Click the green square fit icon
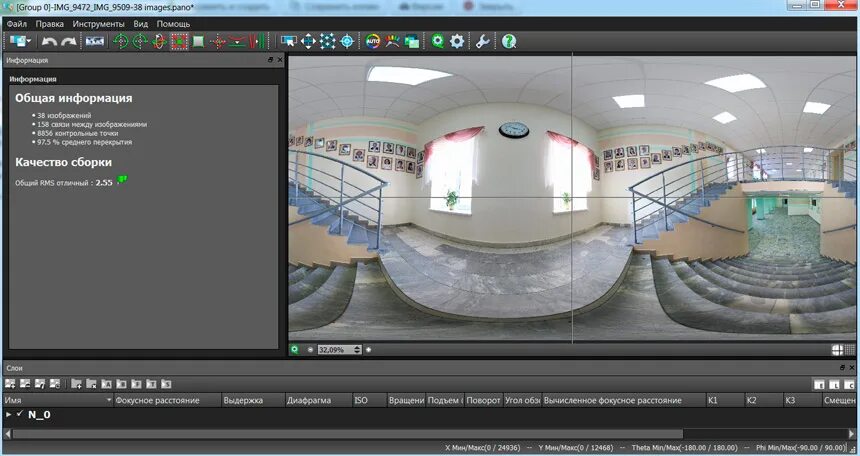This screenshot has width=860, height=456. (198, 41)
